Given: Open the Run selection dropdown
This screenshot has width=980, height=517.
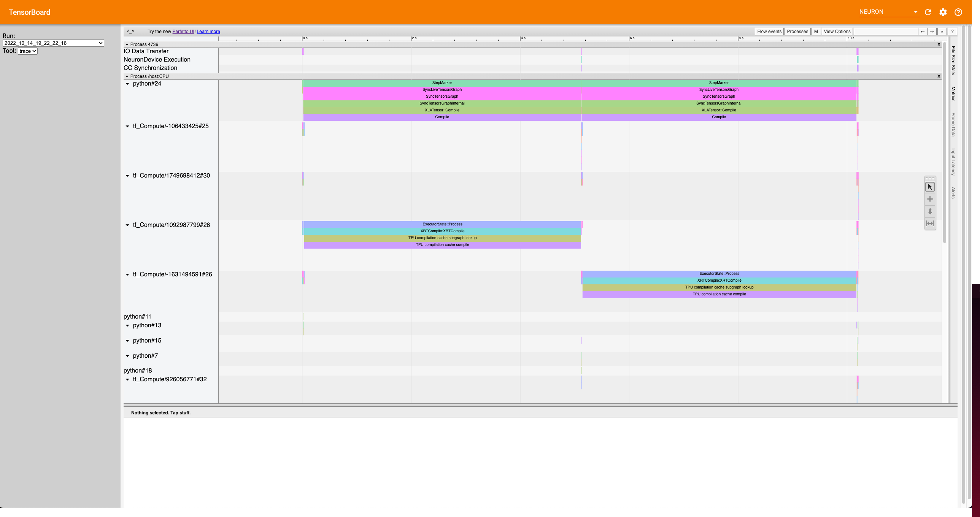Looking at the screenshot, I should click(x=53, y=43).
